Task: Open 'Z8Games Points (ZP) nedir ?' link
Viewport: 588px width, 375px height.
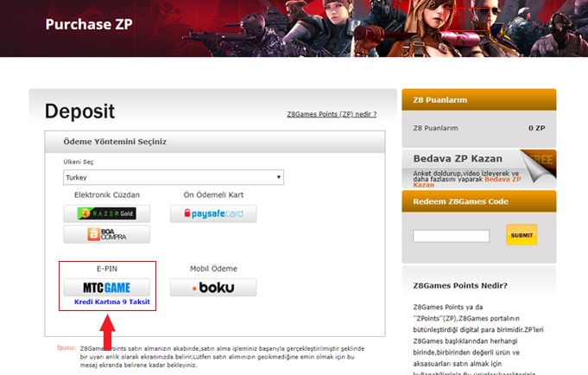Action: 332,114
